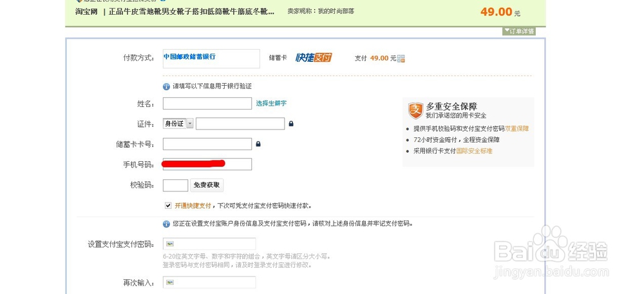This screenshot has width=644, height=294.
Task: Click the 储蓄卡 label text
Action: (x=278, y=59)
